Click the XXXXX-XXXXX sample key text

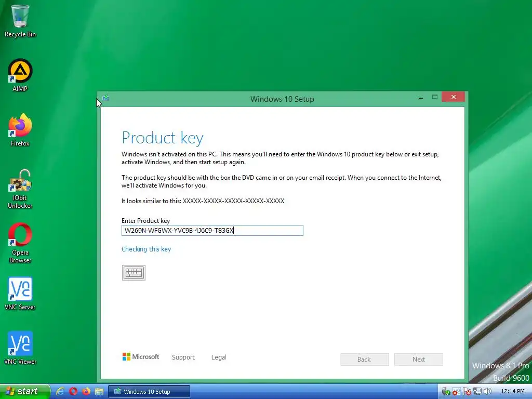click(x=233, y=201)
